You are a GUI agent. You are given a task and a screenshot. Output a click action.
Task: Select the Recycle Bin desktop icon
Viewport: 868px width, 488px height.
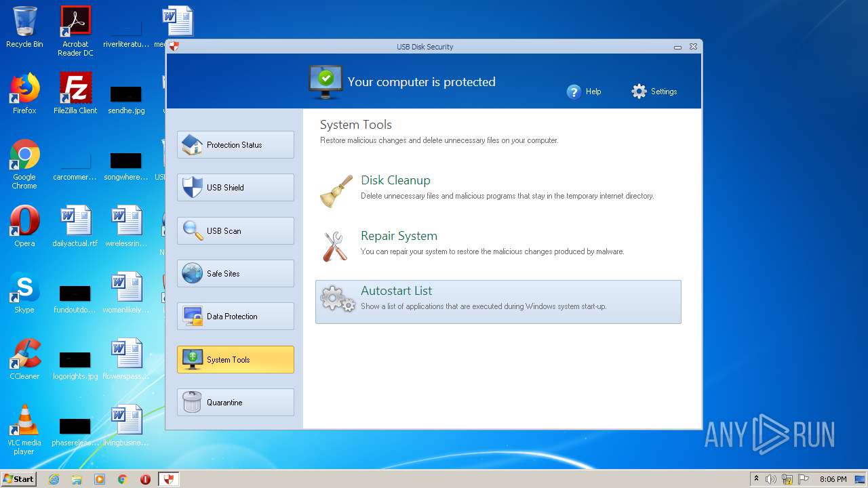(x=24, y=27)
